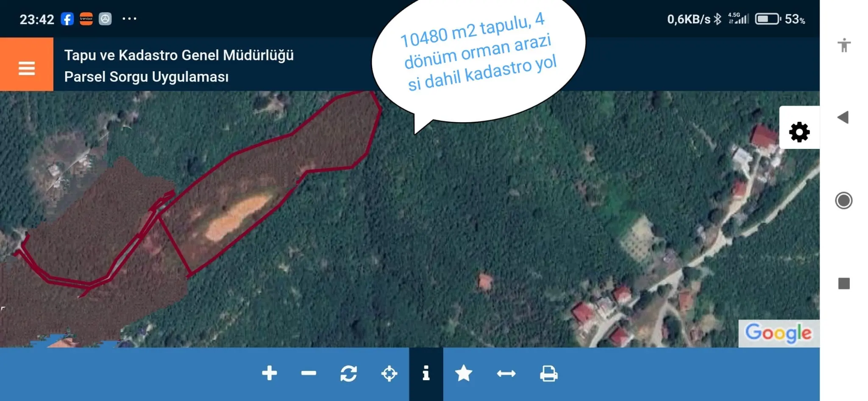868x401 pixels.
Task: Activate the double-arrow measure distance tool
Action: (506, 373)
